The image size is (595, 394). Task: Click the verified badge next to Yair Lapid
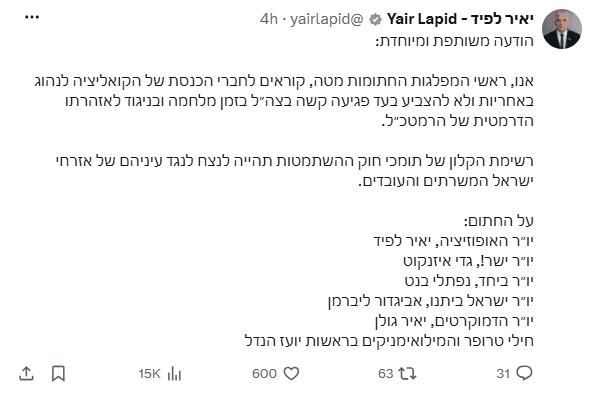click(376, 19)
